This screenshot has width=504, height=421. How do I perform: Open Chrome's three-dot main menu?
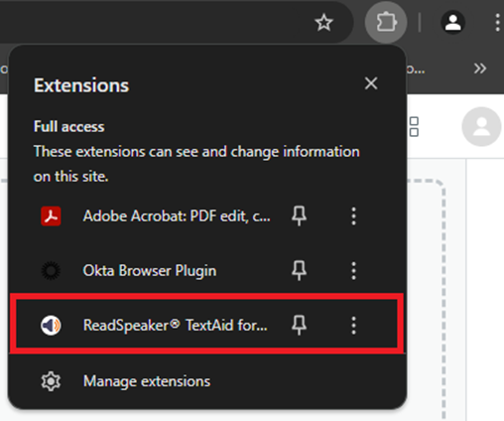coord(497,23)
